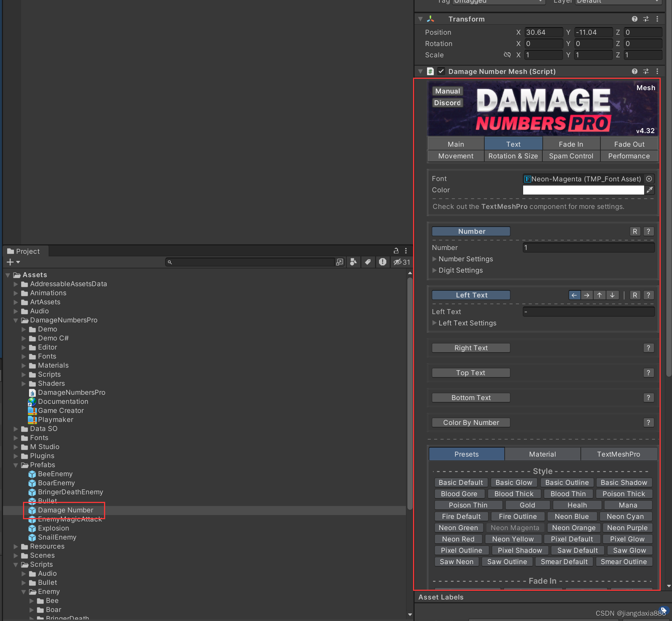Viewport: 672px width, 621px height.
Task: Show help for Top Text
Action: pos(648,373)
